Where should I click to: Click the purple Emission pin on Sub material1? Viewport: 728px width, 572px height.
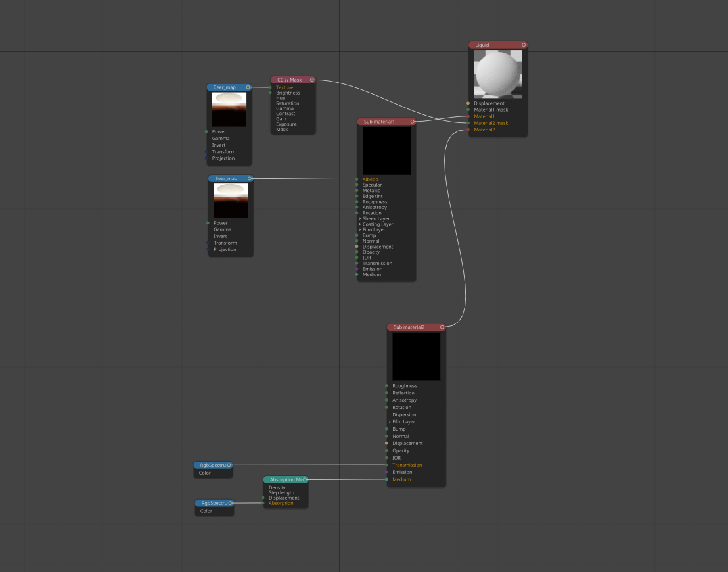[357, 269]
